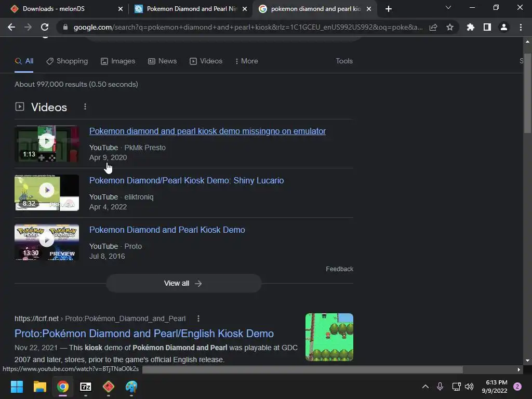Screen dimensions: 532x399
Task: Play the 13:30 video thumbnail
Action: 47,242
